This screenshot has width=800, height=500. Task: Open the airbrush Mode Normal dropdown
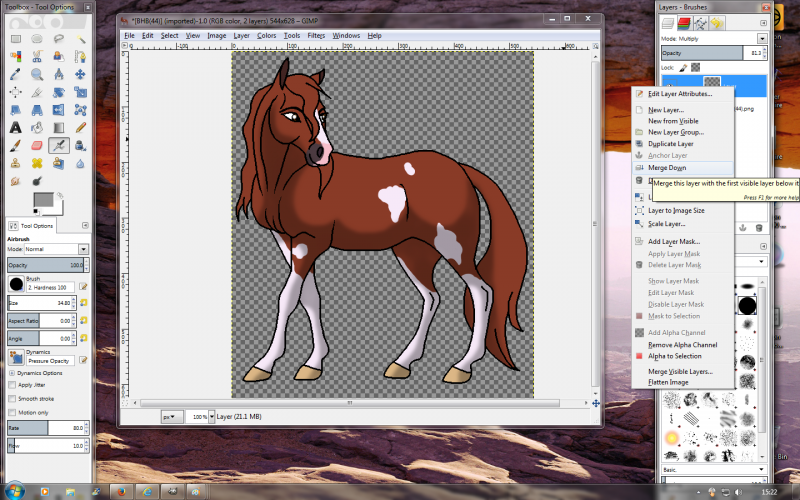pos(57,249)
